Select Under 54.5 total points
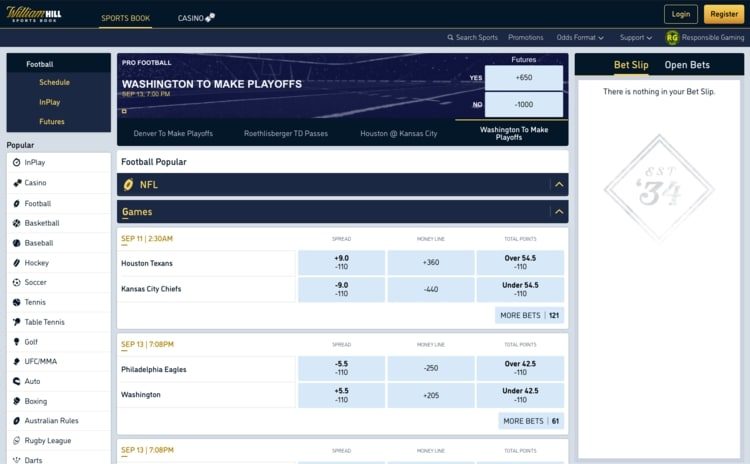This screenshot has height=464, width=750. click(x=520, y=289)
